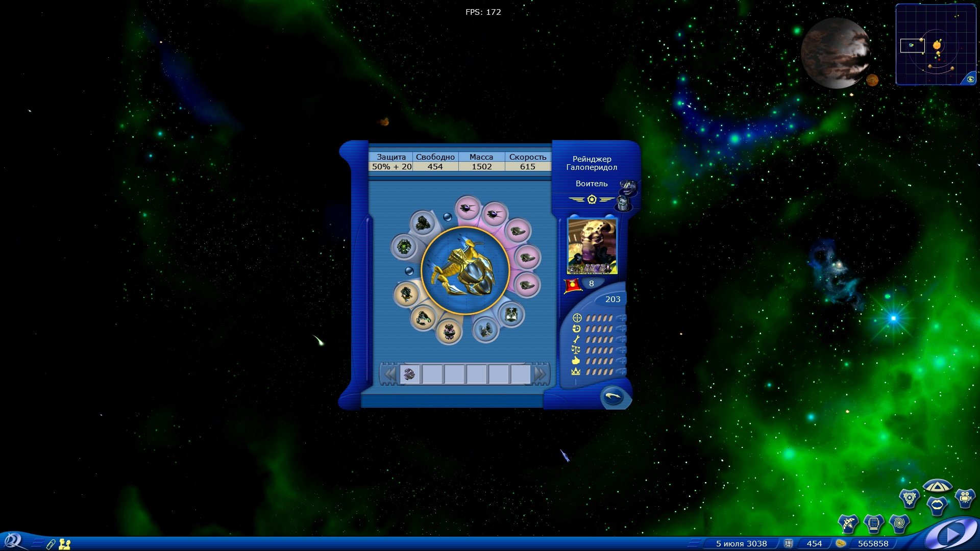This screenshot has height=551, width=980.
Task: Click the crown leadership skill icon
Action: [576, 371]
